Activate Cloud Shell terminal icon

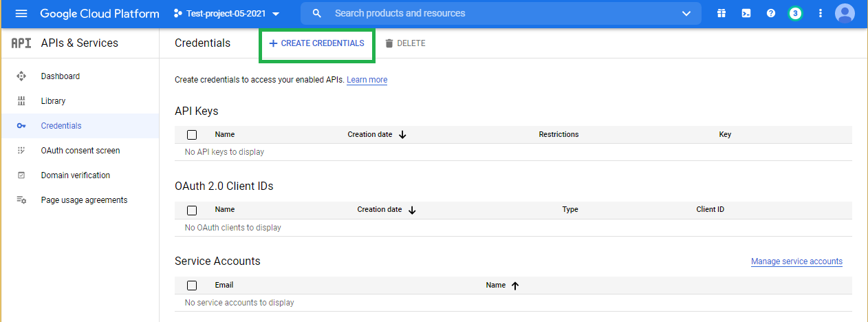pos(746,14)
